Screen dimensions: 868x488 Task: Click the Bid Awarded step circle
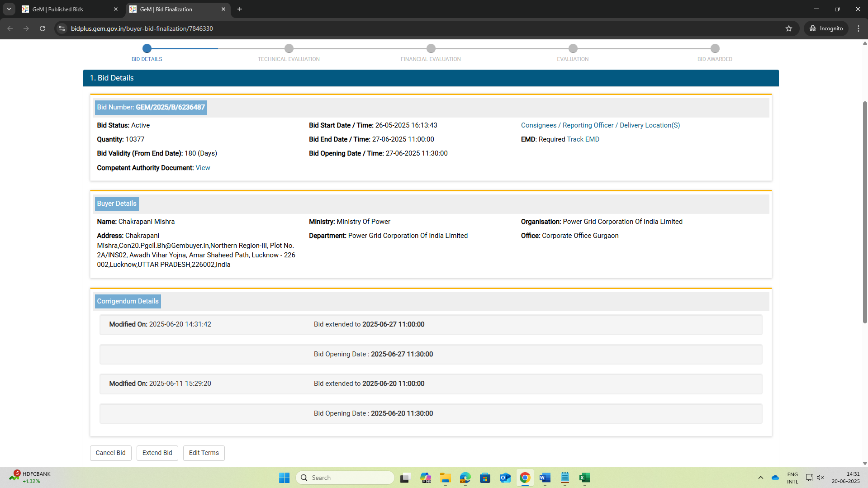click(715, 48)
